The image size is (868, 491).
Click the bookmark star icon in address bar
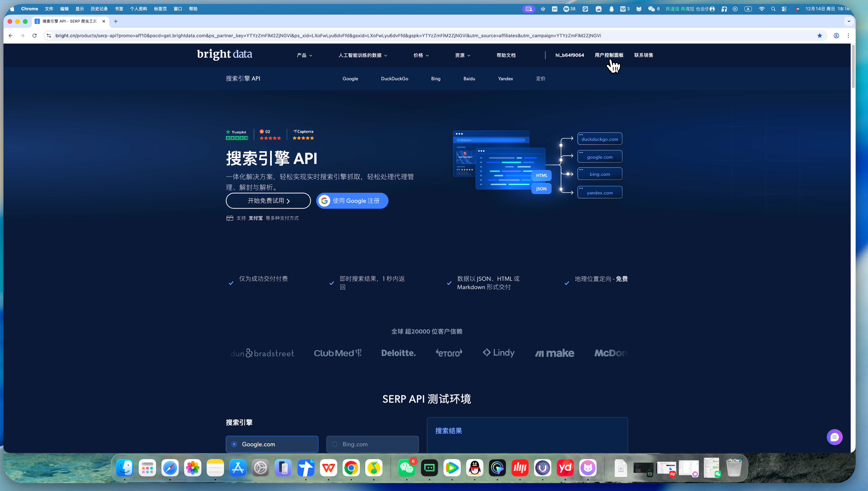coord(819,36)
